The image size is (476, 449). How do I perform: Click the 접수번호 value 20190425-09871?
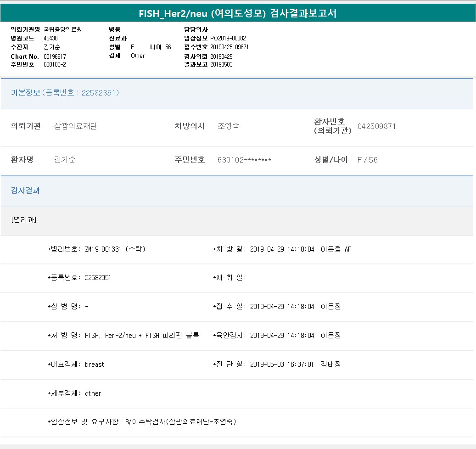(229, 47)
